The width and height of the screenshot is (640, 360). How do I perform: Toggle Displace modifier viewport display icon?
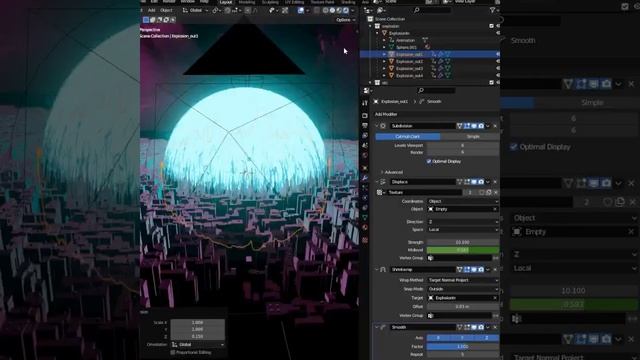(x=474, y=182)
